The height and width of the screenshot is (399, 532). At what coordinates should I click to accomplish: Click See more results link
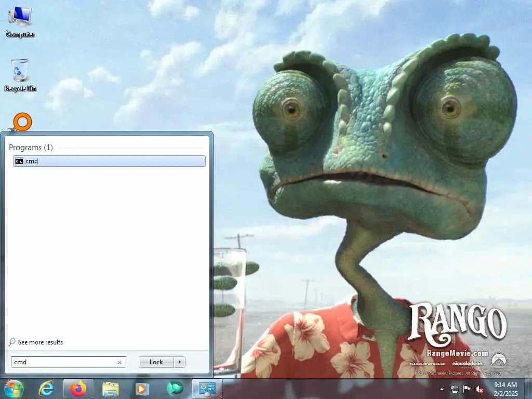(41, 342)
